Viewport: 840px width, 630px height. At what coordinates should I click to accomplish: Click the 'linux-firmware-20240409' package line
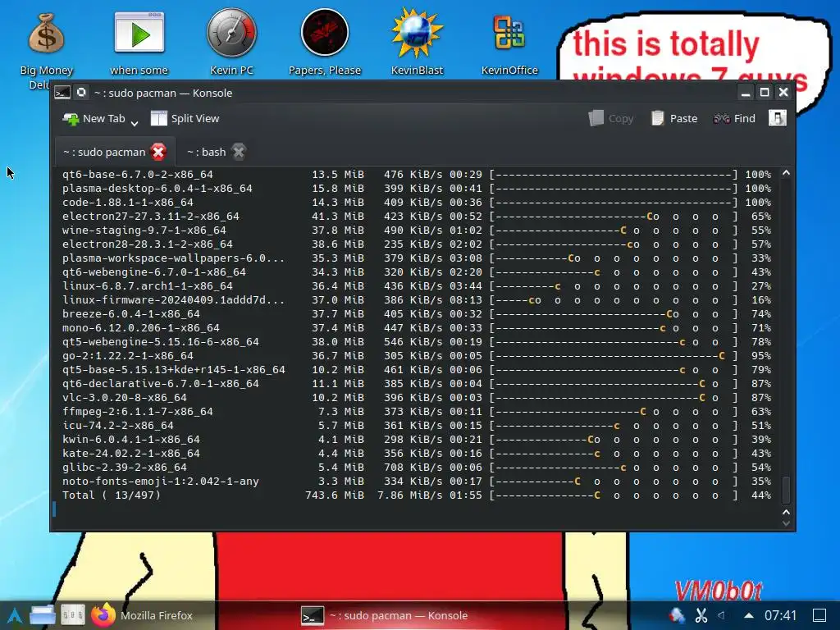[x=416, y=300]
